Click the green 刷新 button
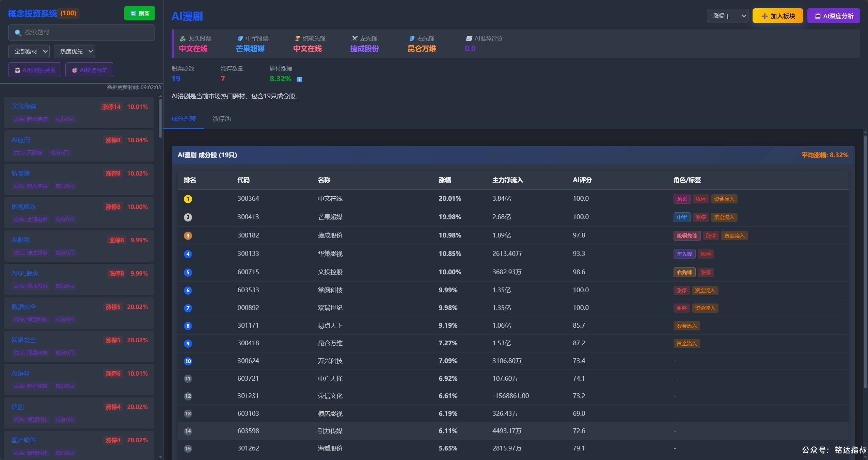This screenshot has width=868, height=460. [x=140, y=13]
